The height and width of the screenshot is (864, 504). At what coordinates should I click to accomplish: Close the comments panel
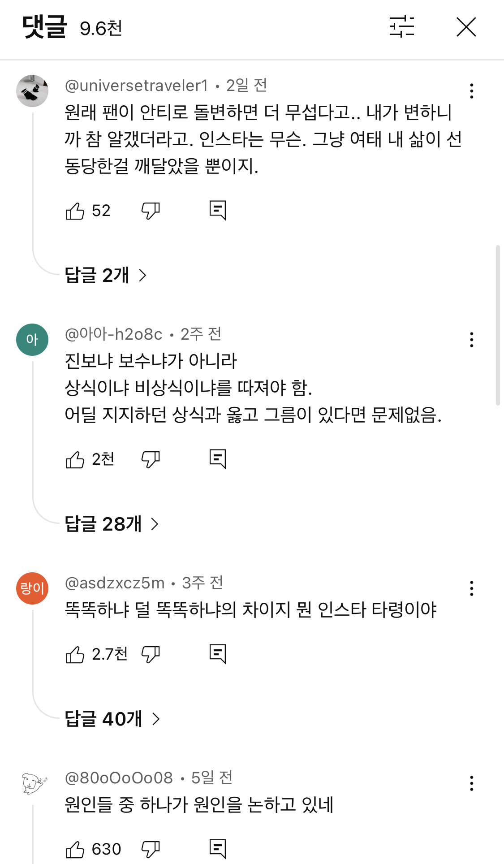(466, 27)
